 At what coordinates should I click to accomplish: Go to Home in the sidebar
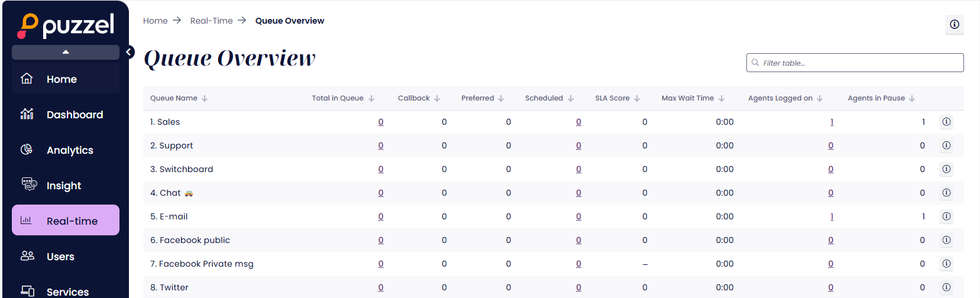point(62,79)
